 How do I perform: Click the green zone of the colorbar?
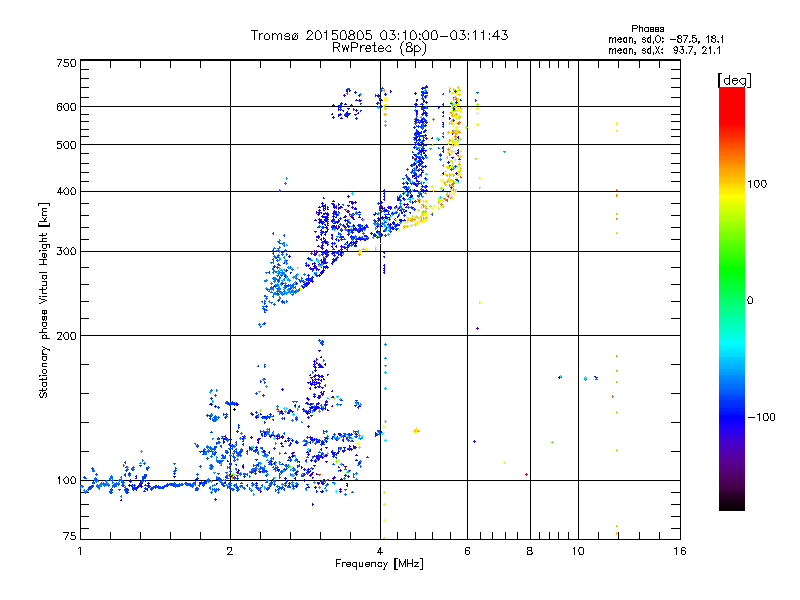pyautogui.click(x=732, y=286)
